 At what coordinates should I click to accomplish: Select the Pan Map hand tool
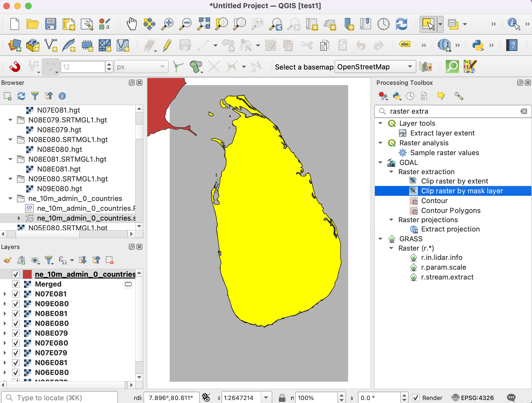pos(131,24)
